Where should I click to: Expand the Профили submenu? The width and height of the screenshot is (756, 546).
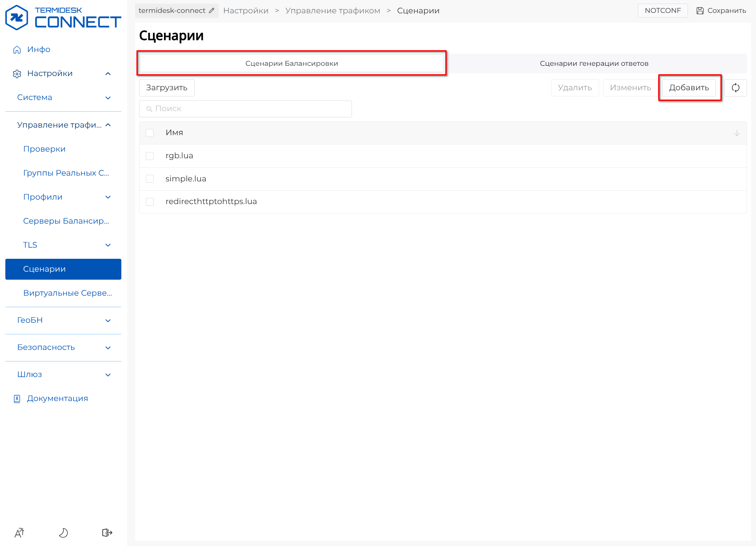pos(67,197)
